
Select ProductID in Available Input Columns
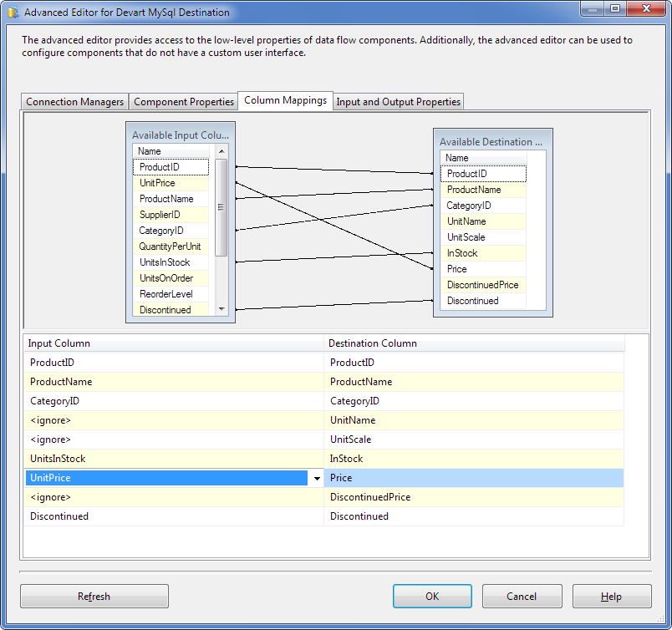tap(171, 167)
